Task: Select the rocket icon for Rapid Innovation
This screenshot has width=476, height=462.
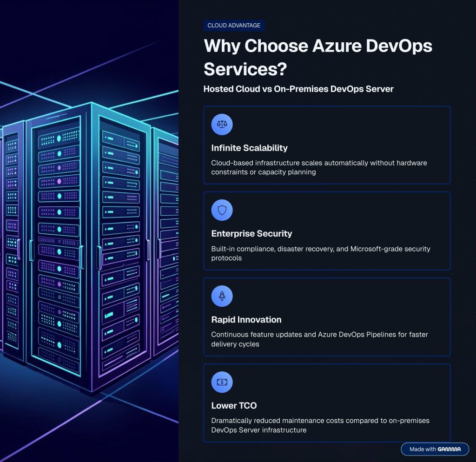Action: coord(222,296)
